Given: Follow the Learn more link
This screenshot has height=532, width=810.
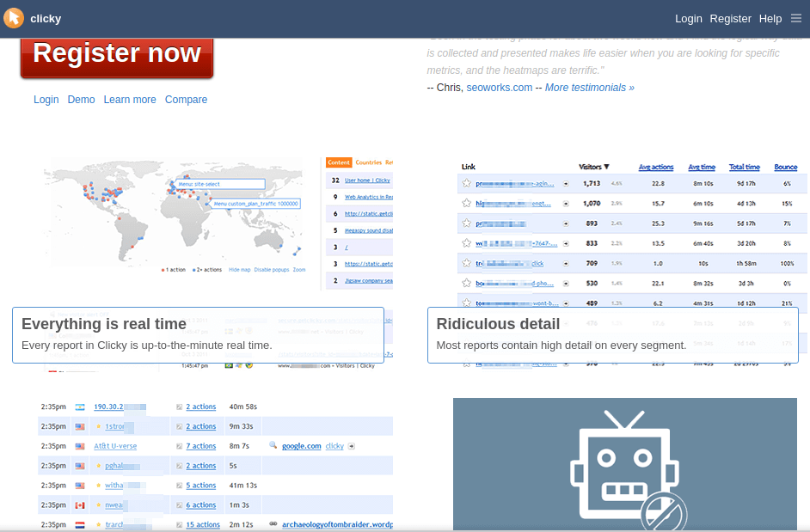Looking at the screenshot, I should 130,99.
